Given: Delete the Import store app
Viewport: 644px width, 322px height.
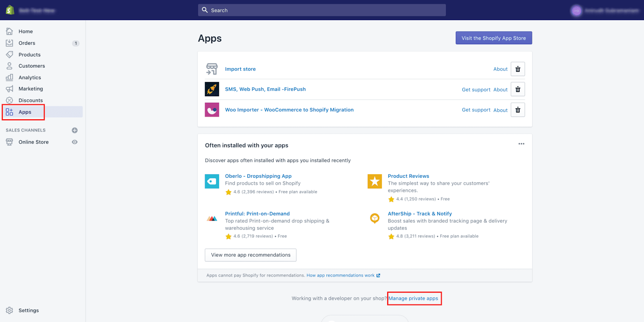Looking at the screenshot, I should point(518,69).
